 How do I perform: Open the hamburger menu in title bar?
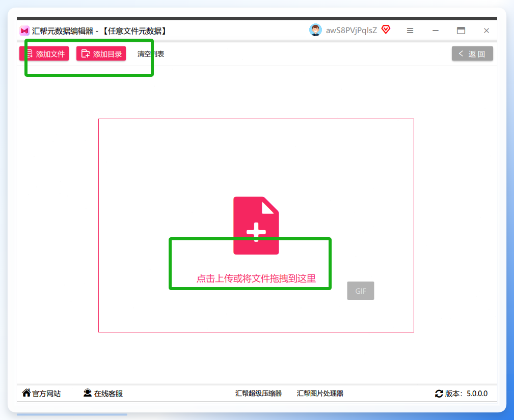410,31
